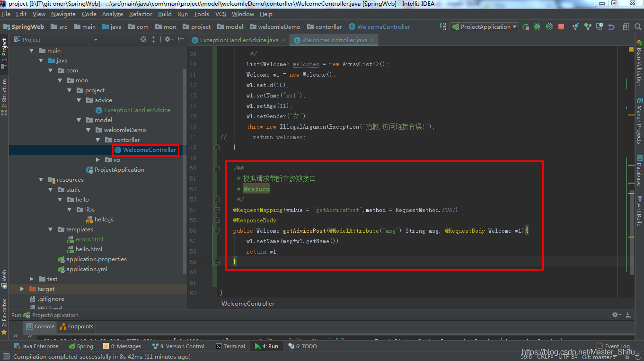
Task: Start debugging with the bug icon
Action: [x=538, y=26]
